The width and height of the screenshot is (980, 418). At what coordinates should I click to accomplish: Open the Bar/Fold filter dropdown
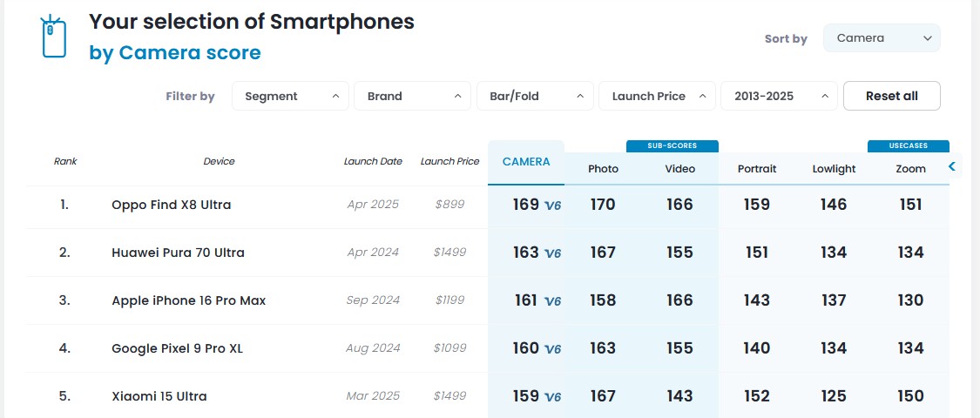[x=535, y=96]
